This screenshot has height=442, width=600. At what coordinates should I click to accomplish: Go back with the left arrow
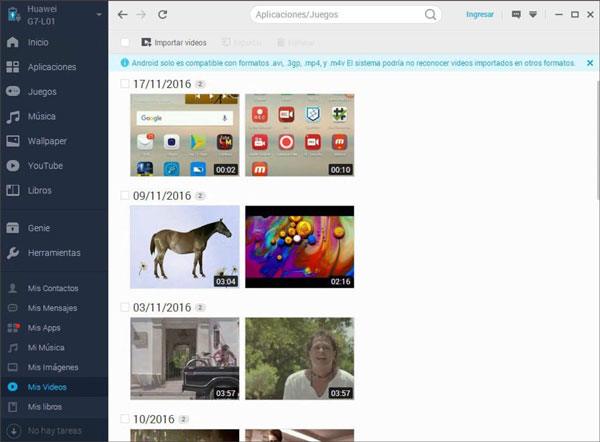122,15
